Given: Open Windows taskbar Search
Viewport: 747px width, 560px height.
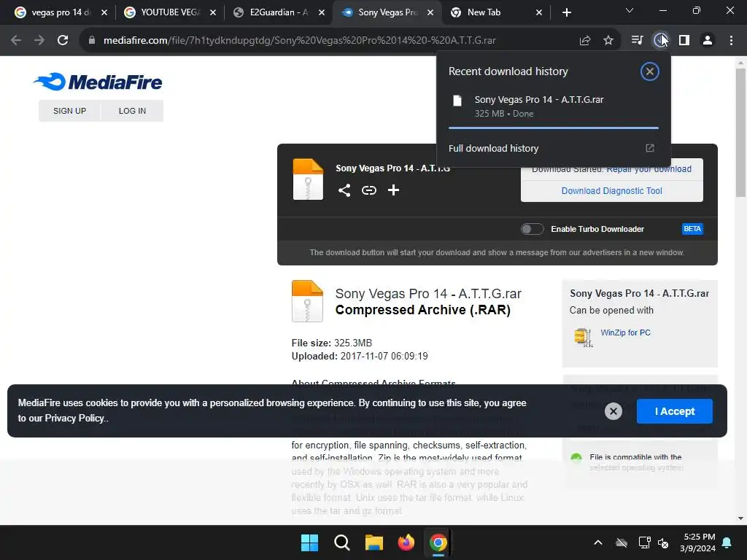Looking at the screenshot, I should click(342, 542).
